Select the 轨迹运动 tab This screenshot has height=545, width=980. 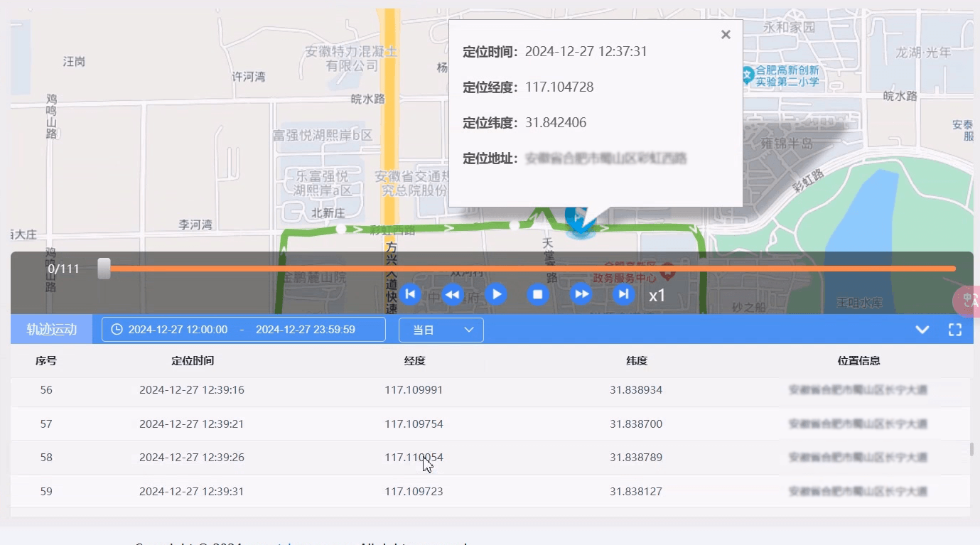(50, 329)
